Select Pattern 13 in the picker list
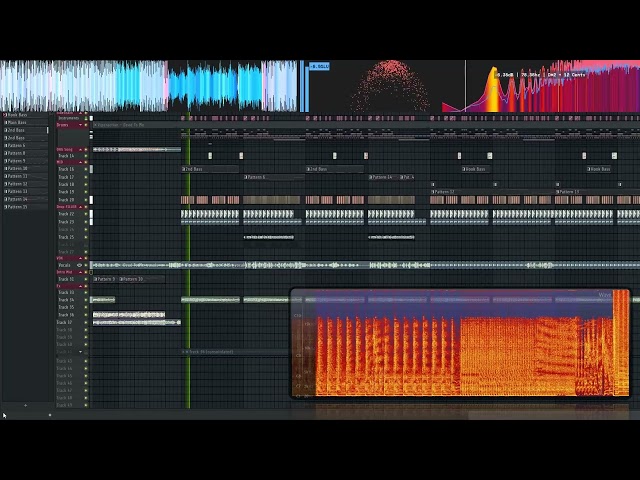 point(25,191)
